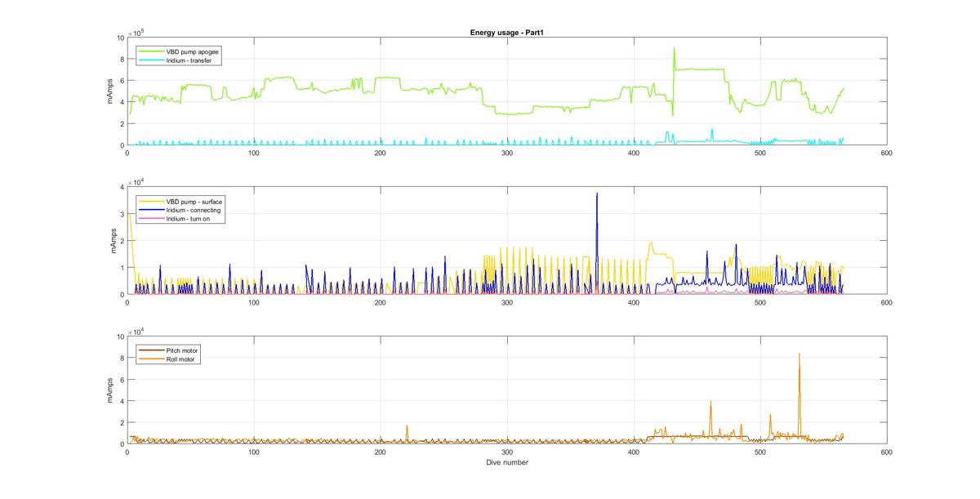Click the highest green VBD pump apogee spike
Image resolution: width=980 pixels, height=499 pixels.
(x=674, y=48)
